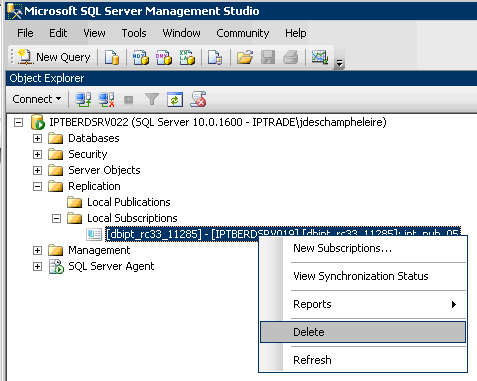Expand the Databases folder
This screenshot has height=381, width=477.
tap(37, 138)
